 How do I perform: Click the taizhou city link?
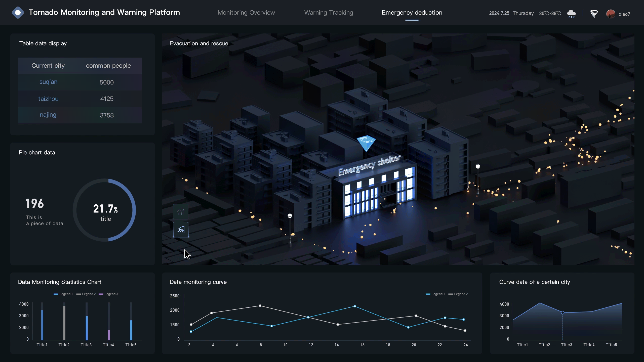coord(48,99)
